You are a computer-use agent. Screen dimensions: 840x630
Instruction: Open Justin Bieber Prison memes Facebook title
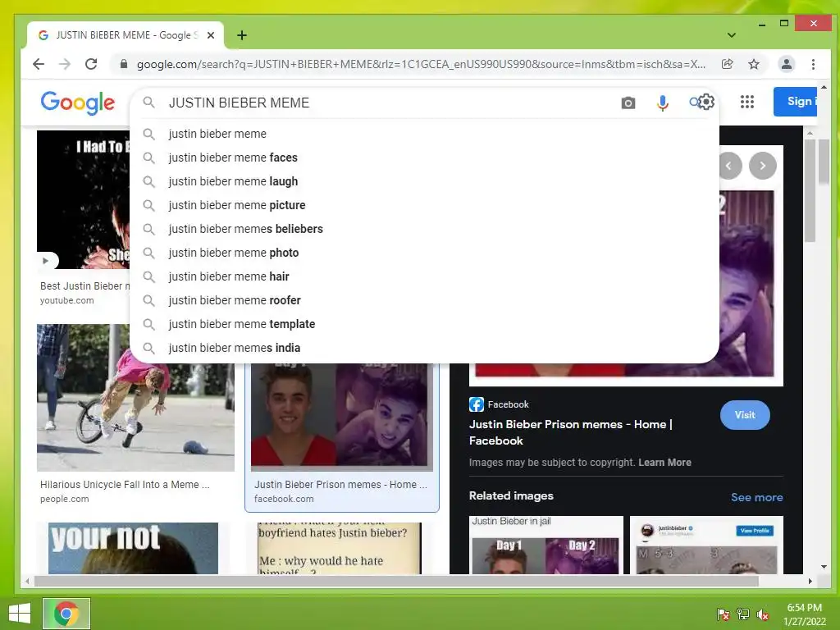(x=571, y=432)
